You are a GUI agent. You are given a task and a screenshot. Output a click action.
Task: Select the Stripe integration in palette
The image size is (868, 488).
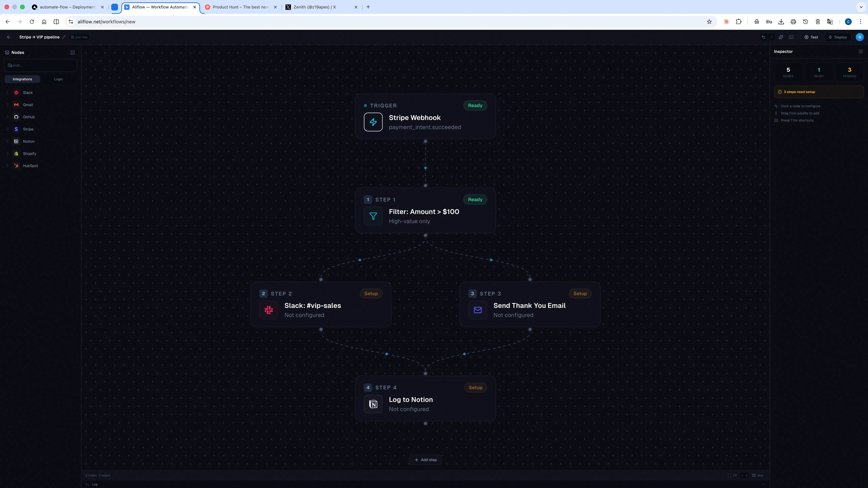point(41,129)
